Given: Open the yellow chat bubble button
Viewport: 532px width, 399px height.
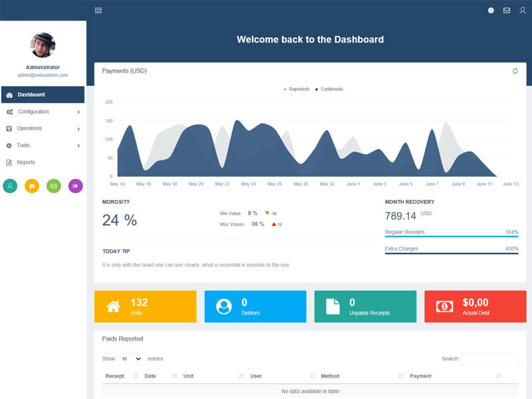Looking at the screenshot, I should (x=32, y=186).
